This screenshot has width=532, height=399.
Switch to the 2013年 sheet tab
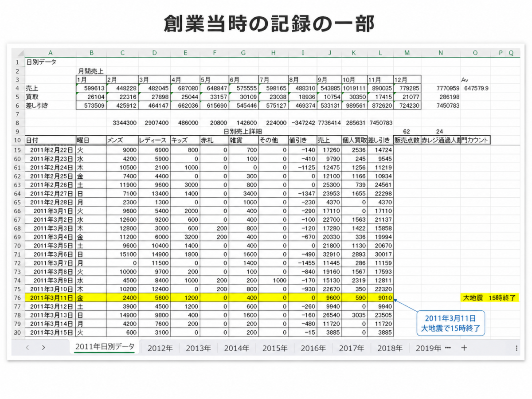(x=198, y=348)
